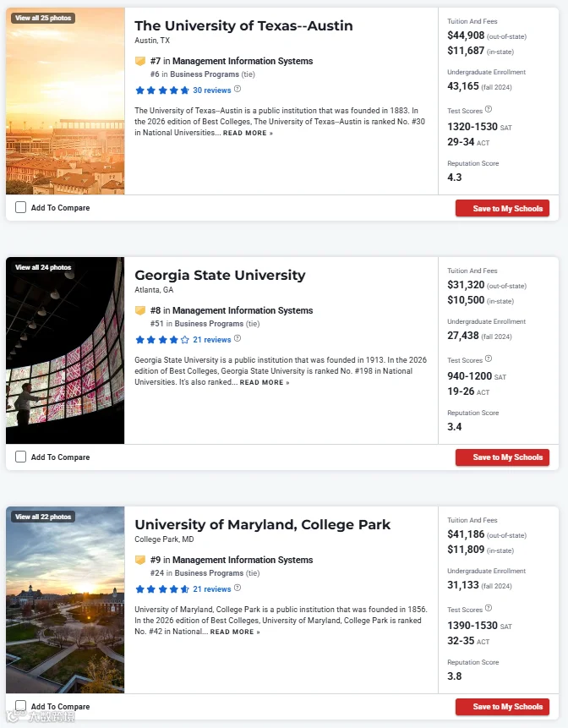Click the reviews help icon for Maryland
This screenshot has width=568, height=728.
238,588
